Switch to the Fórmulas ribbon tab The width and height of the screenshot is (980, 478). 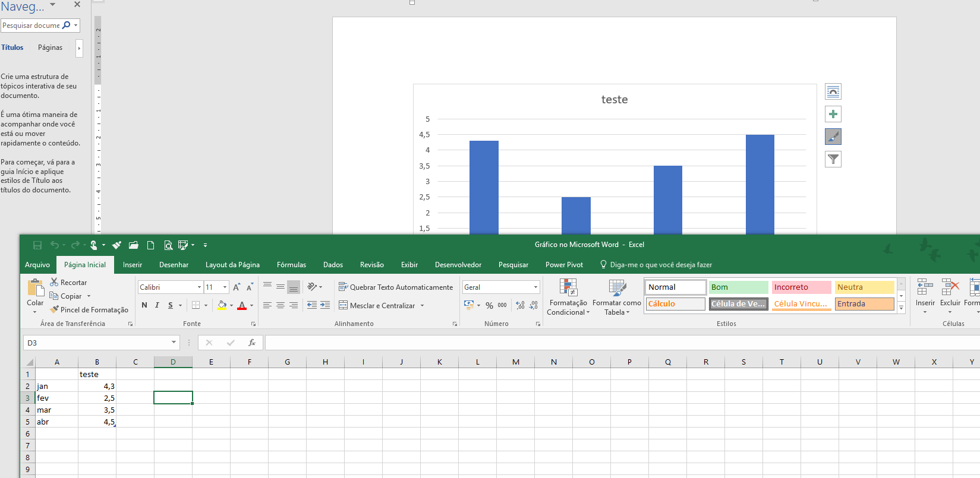tap(291, 265)
